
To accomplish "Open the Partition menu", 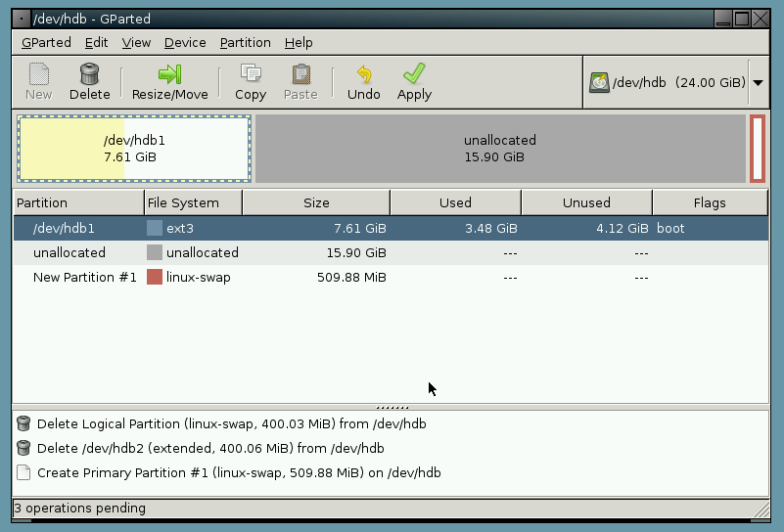I will pyautogui.click(x=245, y=42).
